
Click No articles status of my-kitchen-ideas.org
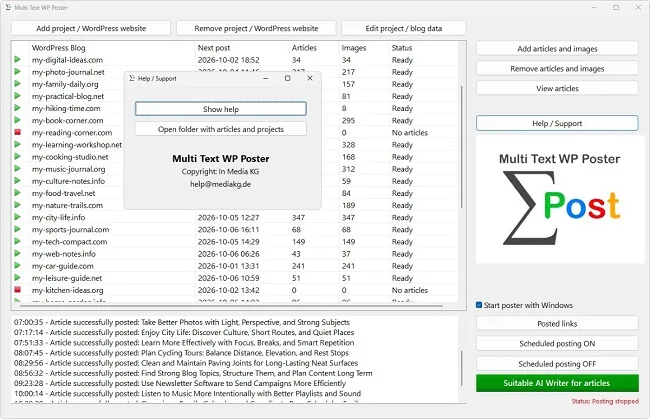coord(410,290)
